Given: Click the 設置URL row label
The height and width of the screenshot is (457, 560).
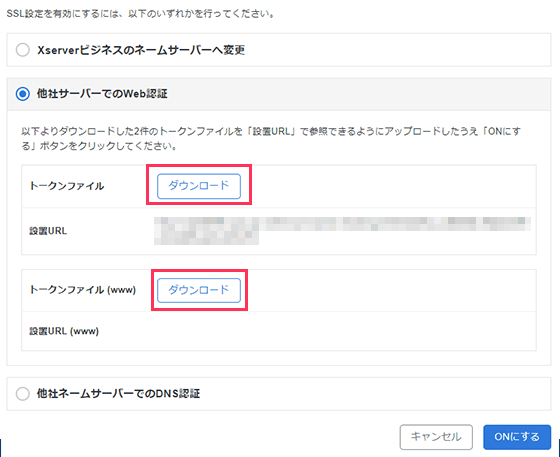Looking at the screenshot, I should (48, 231).
